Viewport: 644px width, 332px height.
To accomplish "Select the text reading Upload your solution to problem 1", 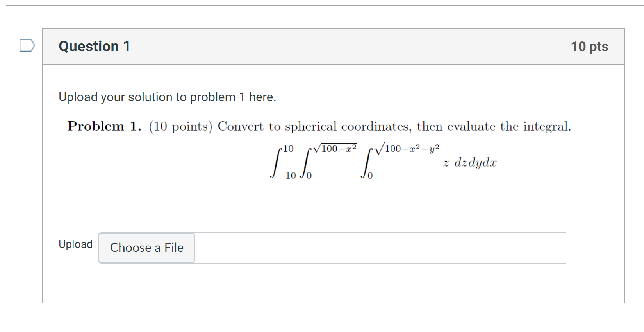I will tap(167, 97).
